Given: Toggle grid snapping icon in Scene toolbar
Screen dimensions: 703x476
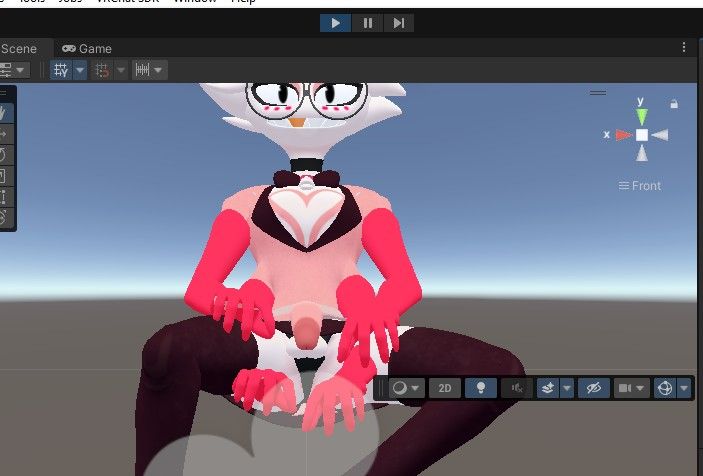Looking at the screenshot, I should (61, 70).
